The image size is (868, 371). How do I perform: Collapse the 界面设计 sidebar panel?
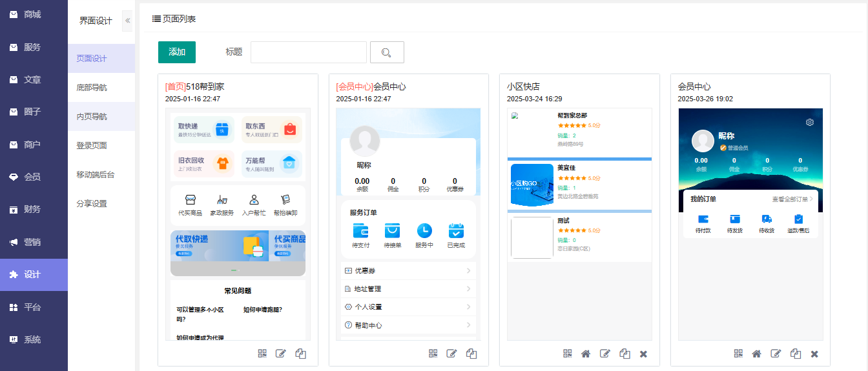pos(127,21)
